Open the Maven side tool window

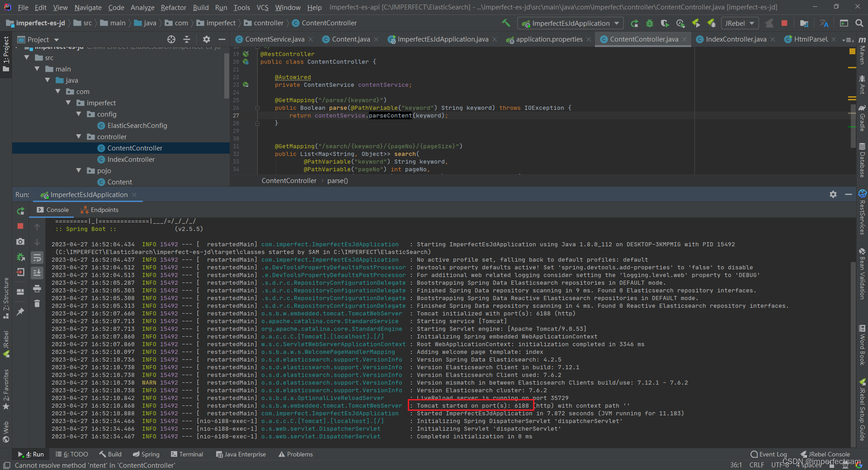coord(862,51)
